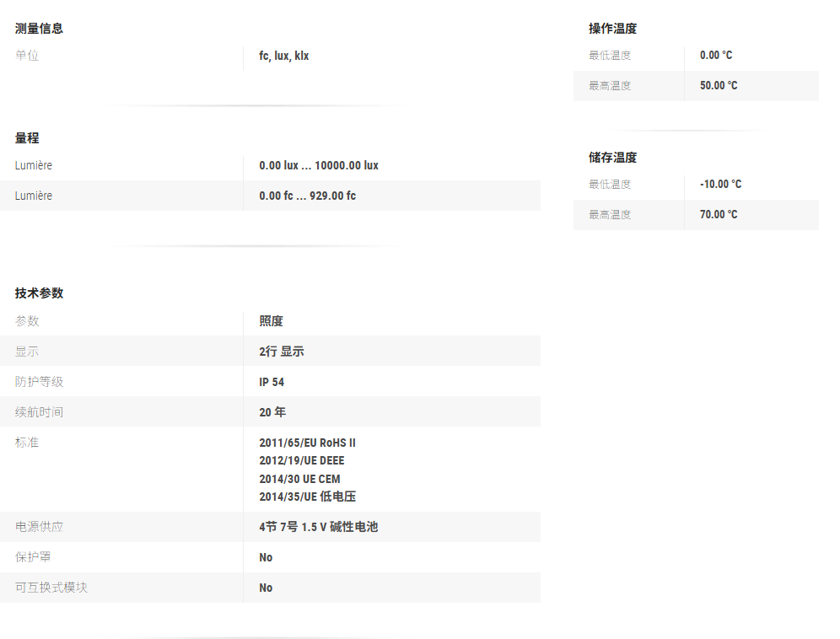
Task: Click the 可互换式模块 row label
Action: [x=51, y=588]
